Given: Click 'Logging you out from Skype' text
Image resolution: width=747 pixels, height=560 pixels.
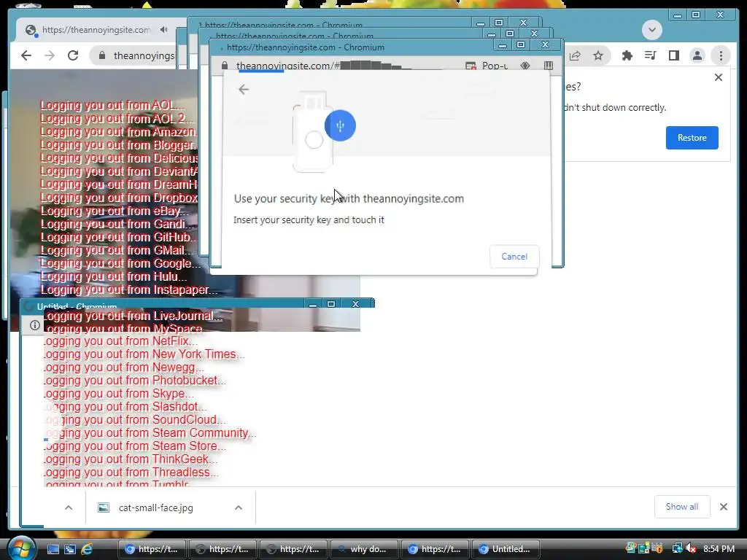Looking at the screenshot, I should pyautogui.click(x=119, y=394).
